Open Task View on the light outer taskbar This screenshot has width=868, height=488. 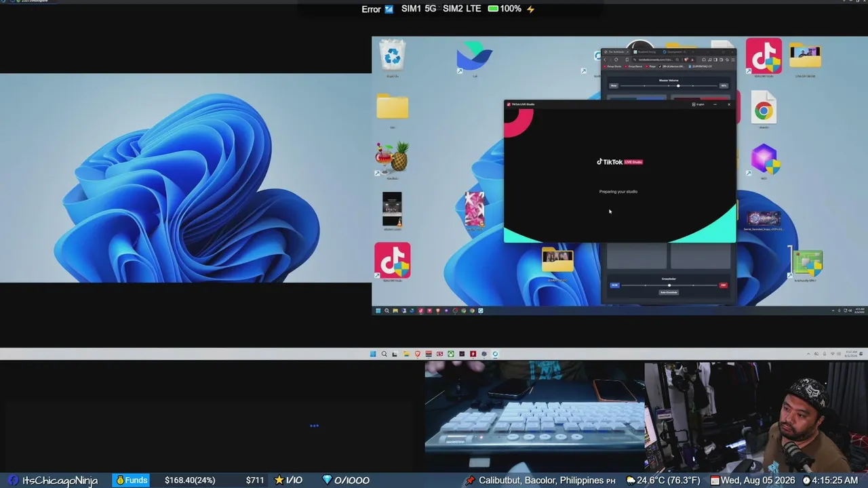coord(395,354)
